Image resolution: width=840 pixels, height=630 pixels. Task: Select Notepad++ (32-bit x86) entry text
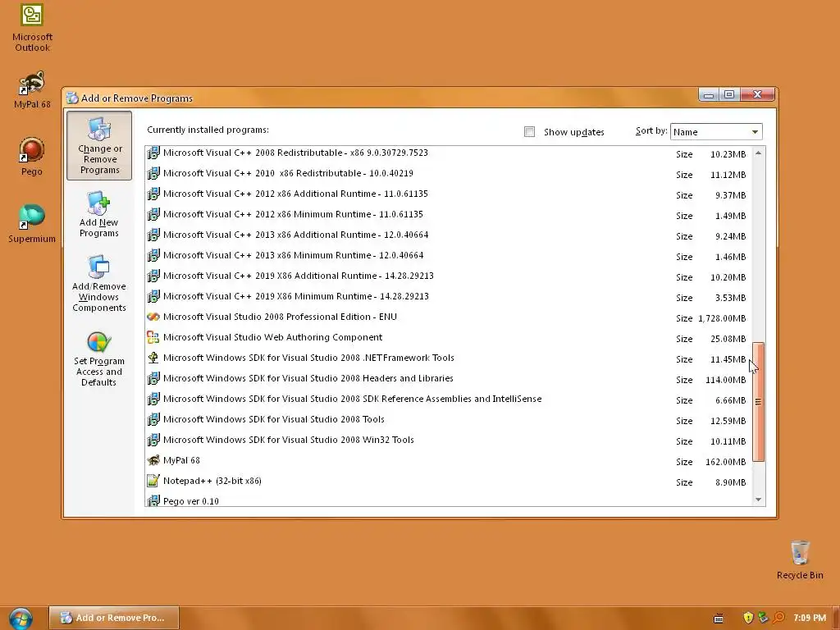[212, 481]
